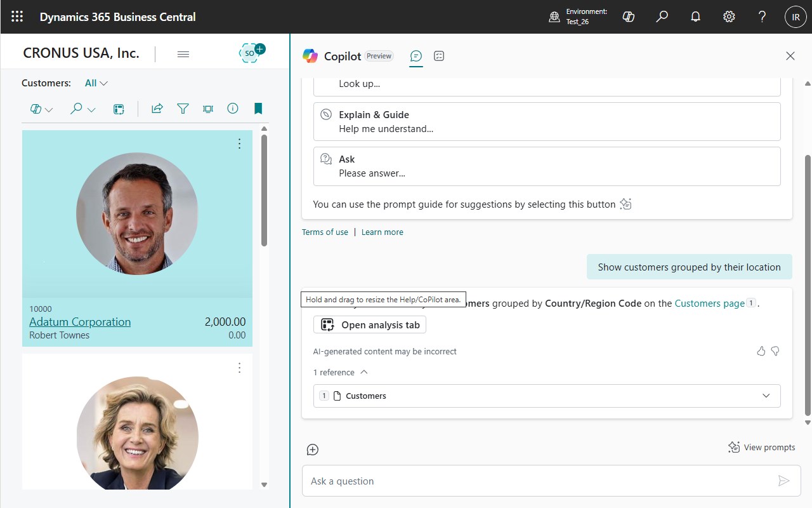The width and height of the screenshot is (812, 508).
Task: Click the Environment globe icon
Action: click(x=554, y=17)
